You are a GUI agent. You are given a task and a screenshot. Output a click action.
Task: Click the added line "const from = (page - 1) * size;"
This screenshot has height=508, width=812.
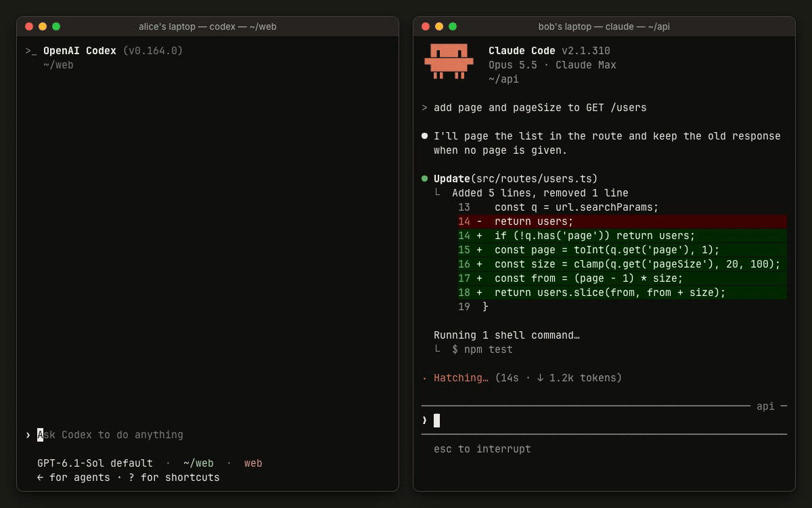622,278
